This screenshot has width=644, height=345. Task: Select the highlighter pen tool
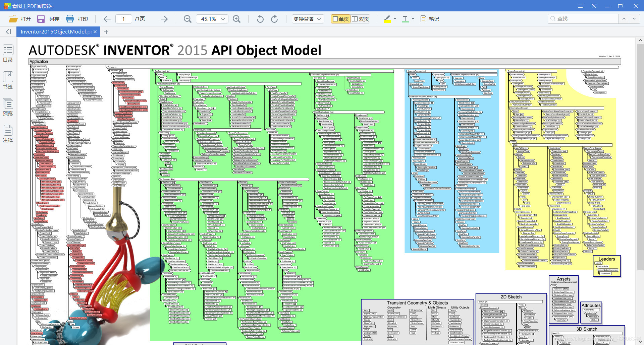click(x=387, y=19)
